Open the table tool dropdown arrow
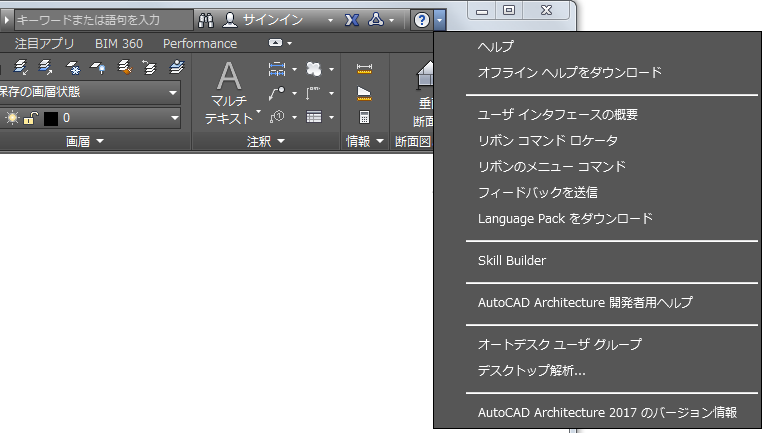The width and height of the screenshot is (766, 433). click(x=331, y=117)
